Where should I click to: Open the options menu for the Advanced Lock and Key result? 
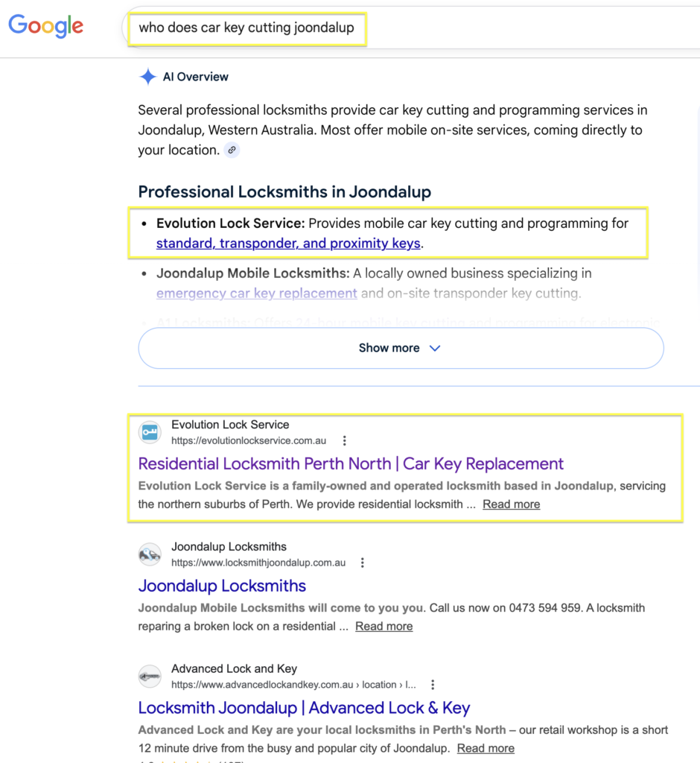[x=433, y=686]
